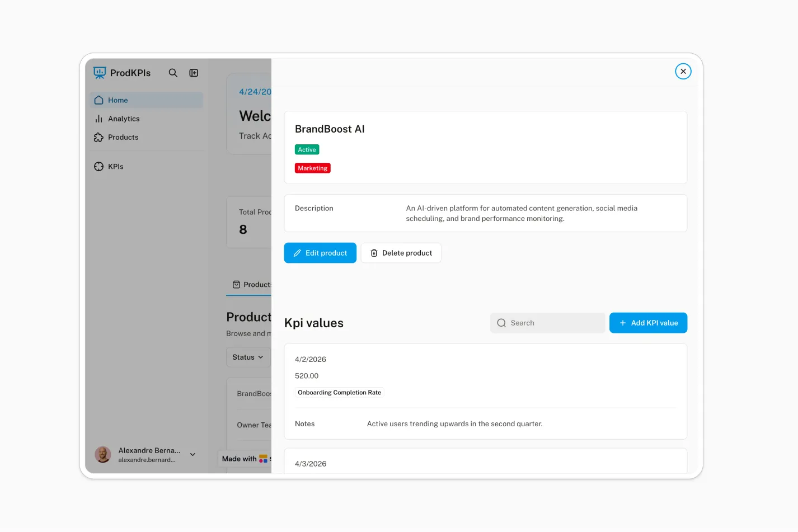Click the Made with badge

tap(245, 459)
